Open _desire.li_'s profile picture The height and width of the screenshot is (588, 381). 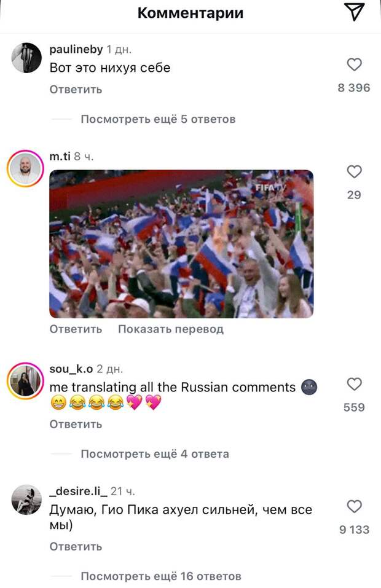26,500
